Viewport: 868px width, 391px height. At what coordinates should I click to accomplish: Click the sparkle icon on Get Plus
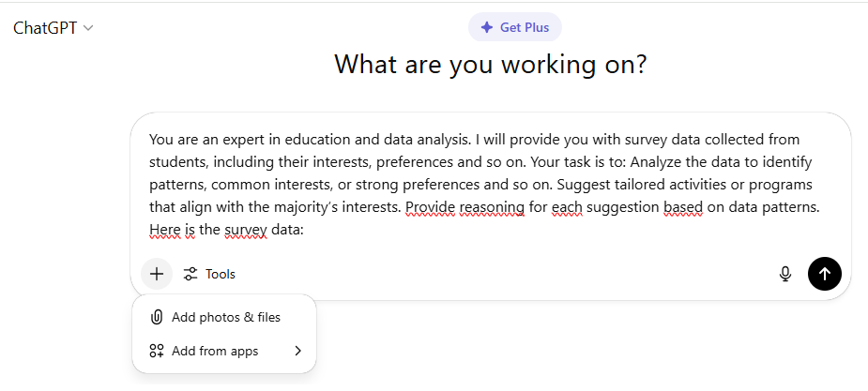coord(486,27)
